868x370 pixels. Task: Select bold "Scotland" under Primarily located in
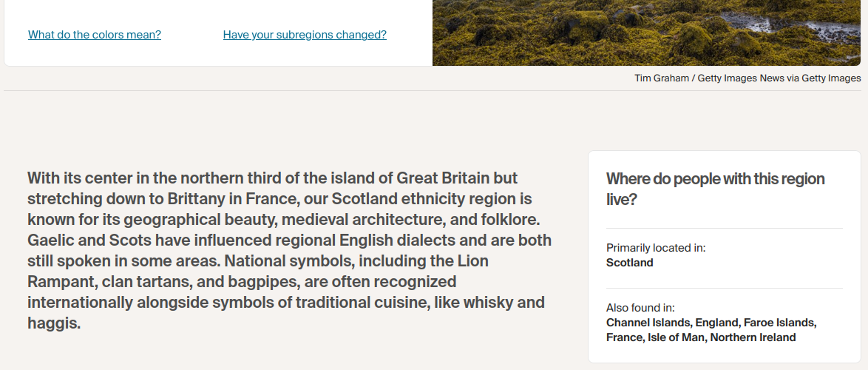(629, 263)
